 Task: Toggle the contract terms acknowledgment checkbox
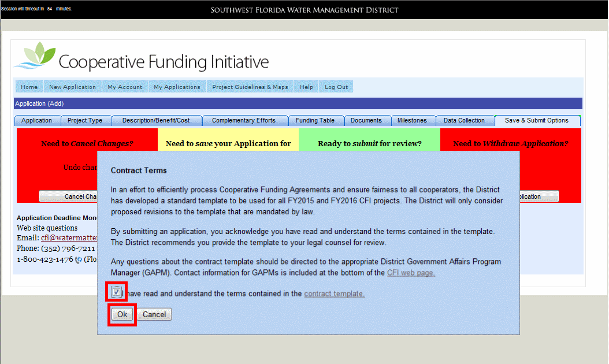[116, 292]
